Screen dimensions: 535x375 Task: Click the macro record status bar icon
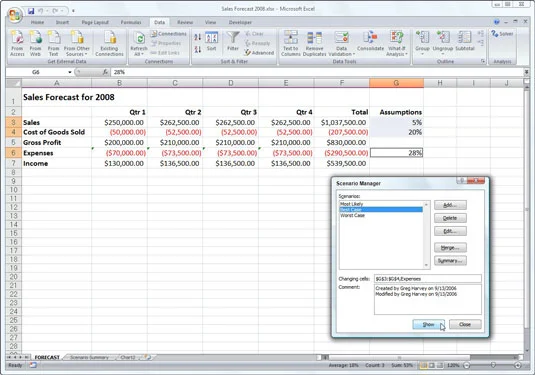(x=33, y=365)
